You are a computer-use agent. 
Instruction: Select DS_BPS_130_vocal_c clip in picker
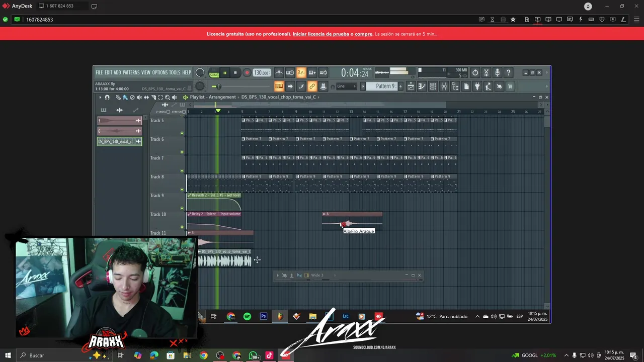[x=119, y=142]
